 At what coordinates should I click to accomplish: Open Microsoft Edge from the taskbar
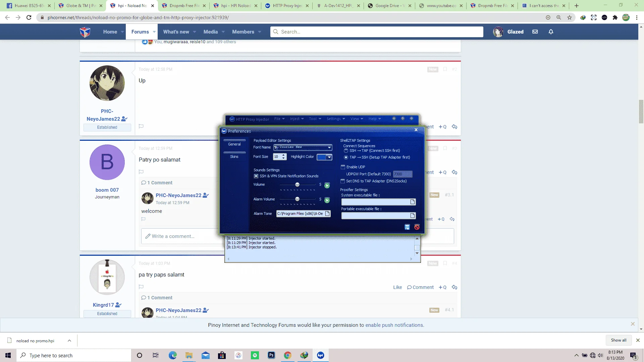(173, 355)
